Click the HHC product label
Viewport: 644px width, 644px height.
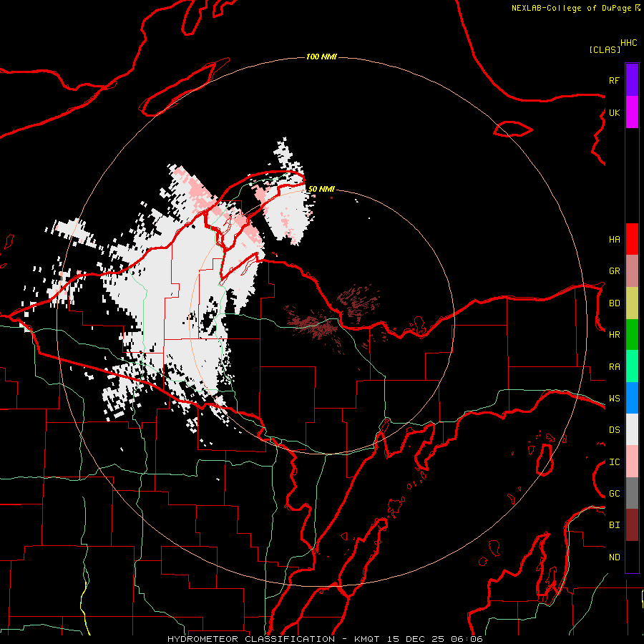point(629,43)
